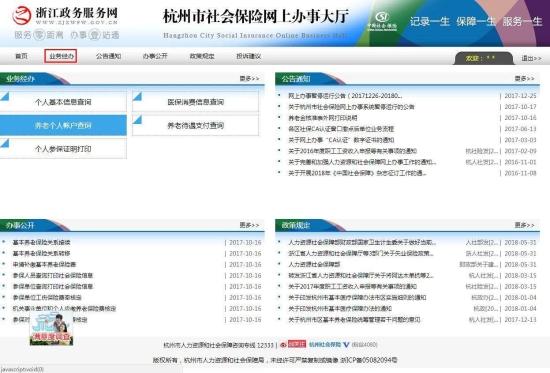Click the eye icon in footer
The image size is (550, 373).
point(283,345)
